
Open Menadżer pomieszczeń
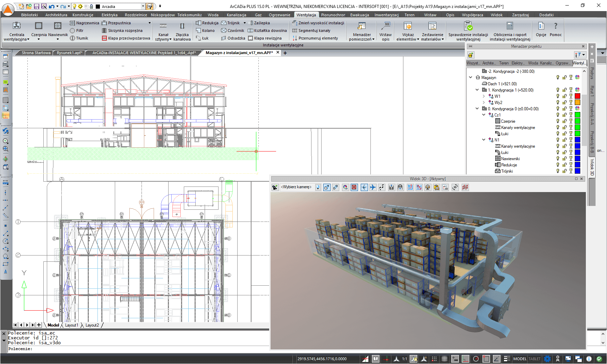(362, 31)
